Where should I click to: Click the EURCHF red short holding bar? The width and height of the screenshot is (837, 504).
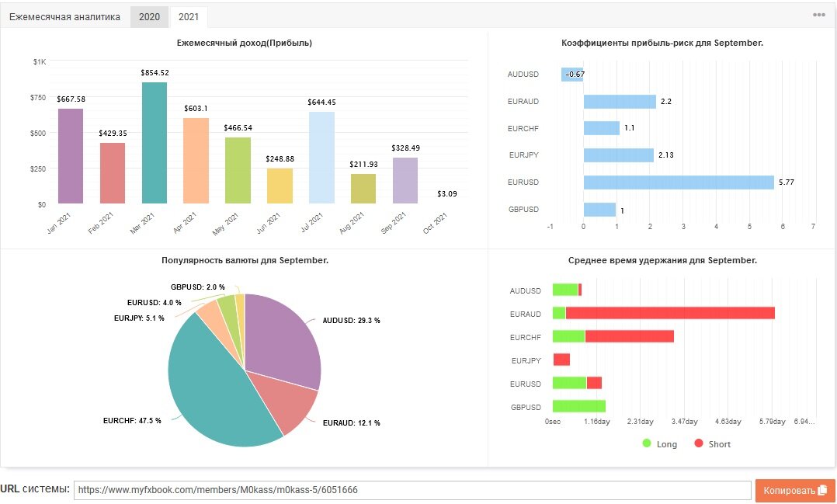(630, 336)
